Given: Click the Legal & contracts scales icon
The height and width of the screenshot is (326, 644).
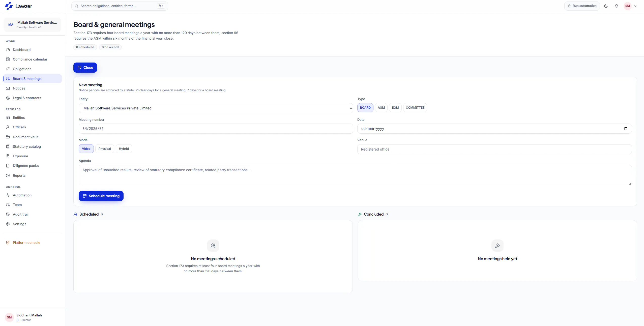Looking at the screenshot, I should (8, 98).
